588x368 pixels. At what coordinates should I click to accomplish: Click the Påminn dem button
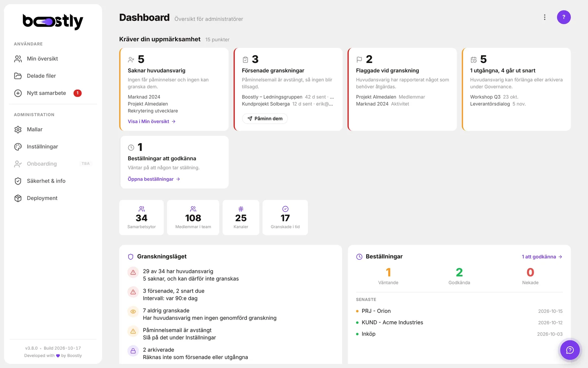pos(265,118)
